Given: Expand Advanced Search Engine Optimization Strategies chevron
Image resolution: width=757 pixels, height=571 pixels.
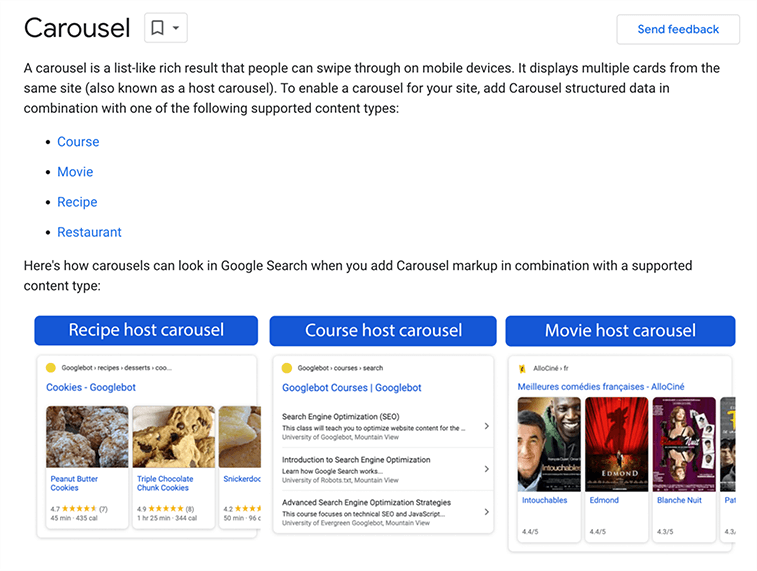Looking at the screenshot, I should tap(486, 511).
